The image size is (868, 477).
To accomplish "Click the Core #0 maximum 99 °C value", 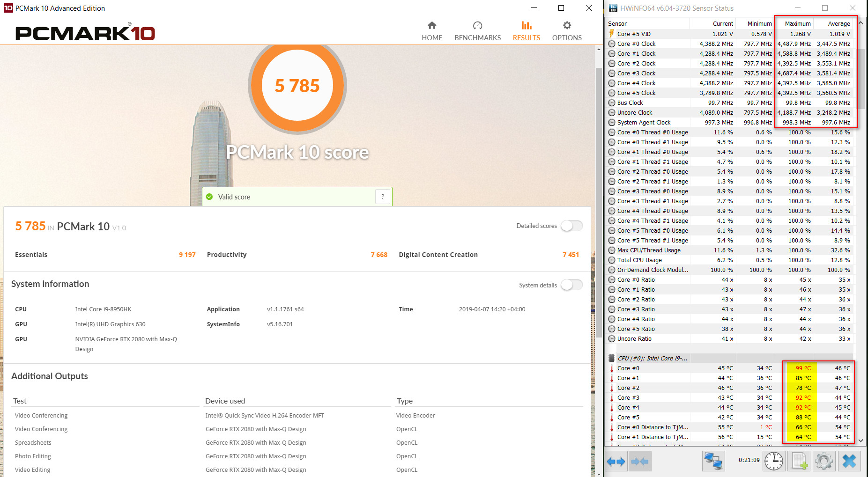I will coord(803,368).
